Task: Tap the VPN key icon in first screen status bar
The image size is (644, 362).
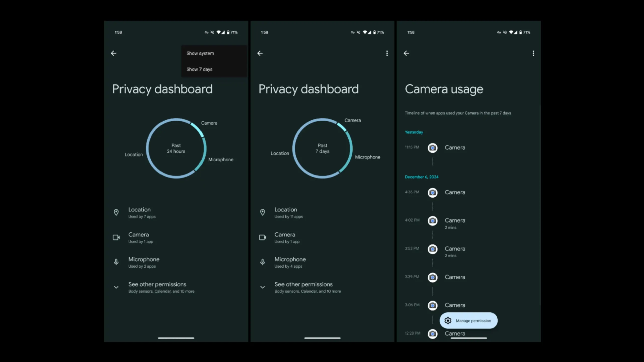Action: tap(206, 32)
